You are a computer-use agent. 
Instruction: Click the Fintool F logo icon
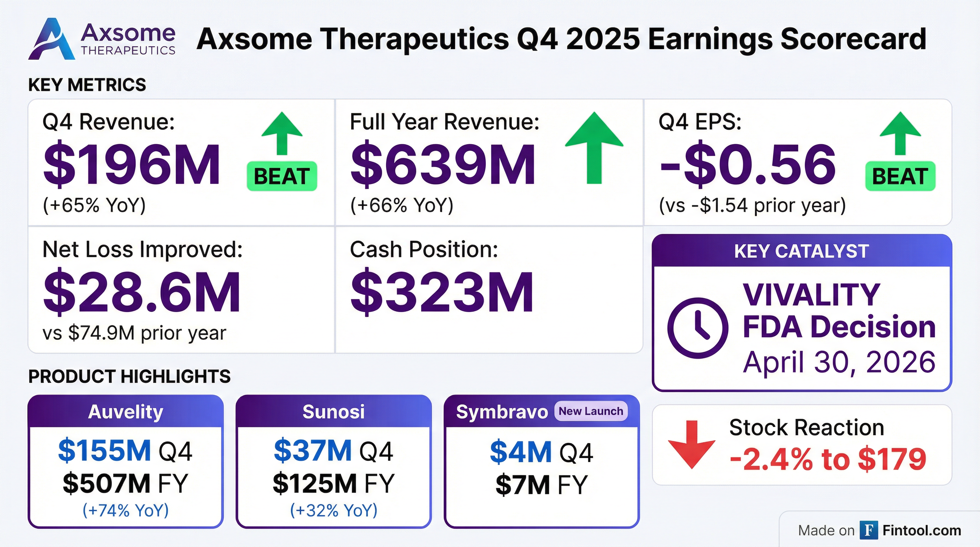869,530
